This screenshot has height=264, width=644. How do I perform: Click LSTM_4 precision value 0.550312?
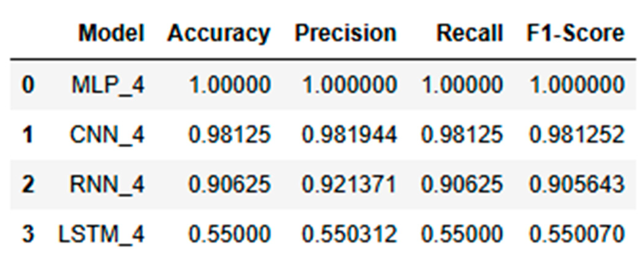pos(349,234)
